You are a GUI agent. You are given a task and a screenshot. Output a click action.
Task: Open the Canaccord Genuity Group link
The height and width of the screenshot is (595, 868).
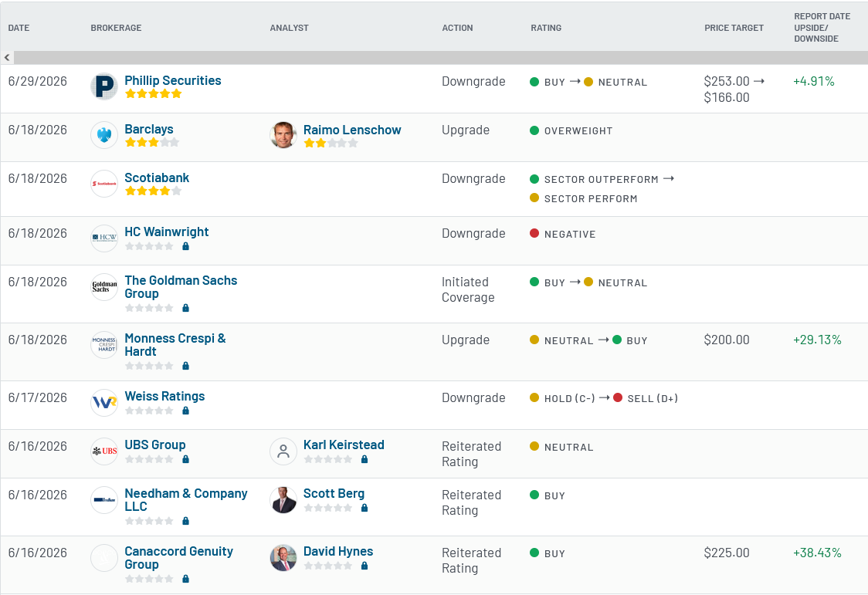pyautogui.click(x=179, y=558)
